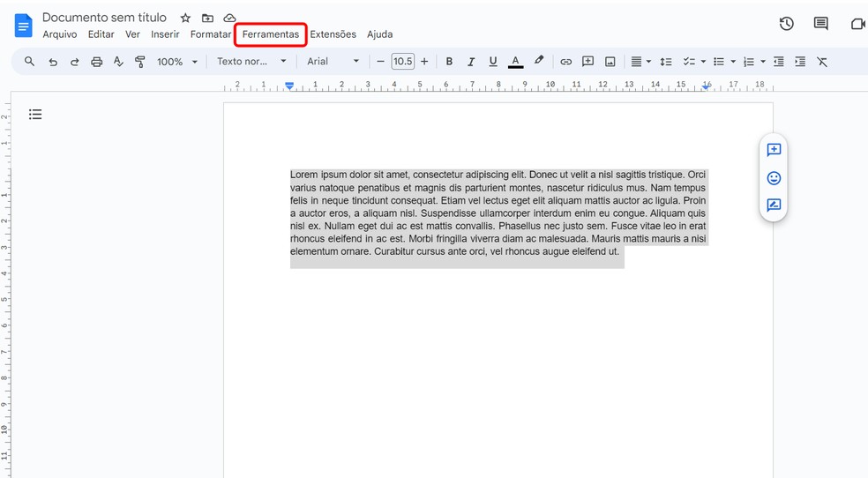Open version history clock icon

pyautogui.click(x=787, y=24)
